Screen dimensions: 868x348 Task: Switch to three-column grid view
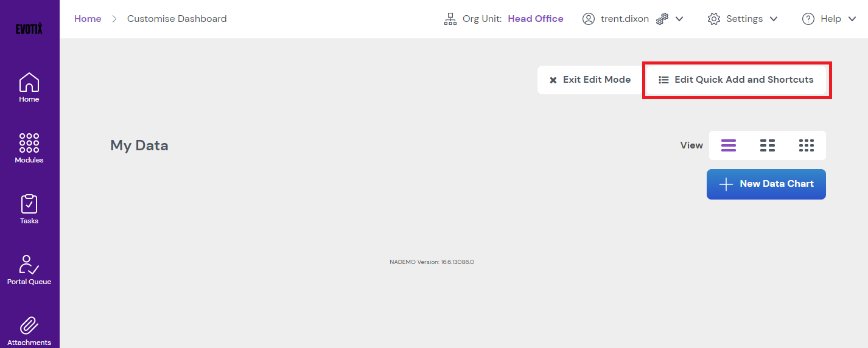(x=807, y=145)
